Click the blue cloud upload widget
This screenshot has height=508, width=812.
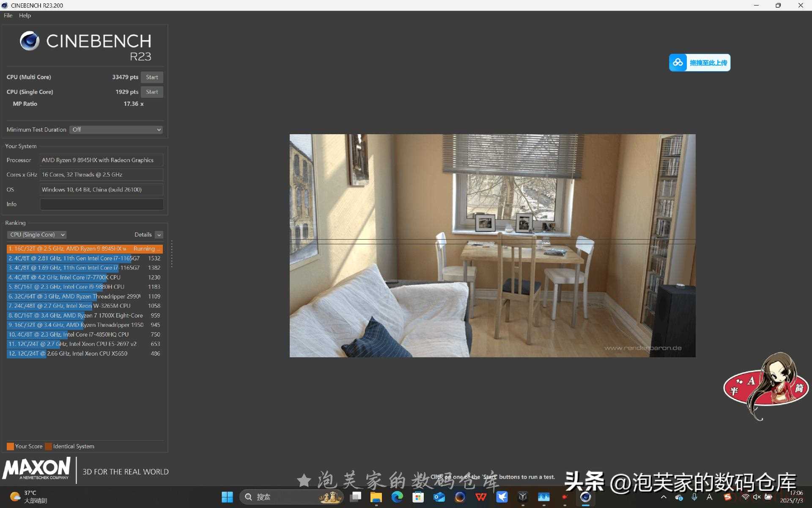point(700,63)
